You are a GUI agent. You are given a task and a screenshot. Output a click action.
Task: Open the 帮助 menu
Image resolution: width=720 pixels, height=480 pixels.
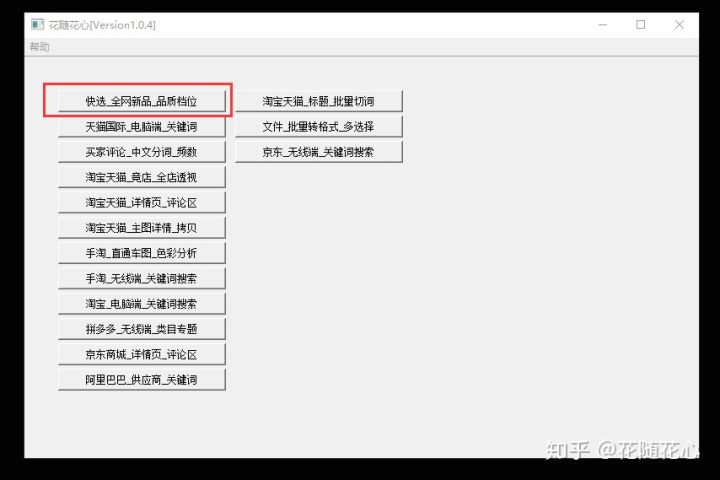coord(39,47)
